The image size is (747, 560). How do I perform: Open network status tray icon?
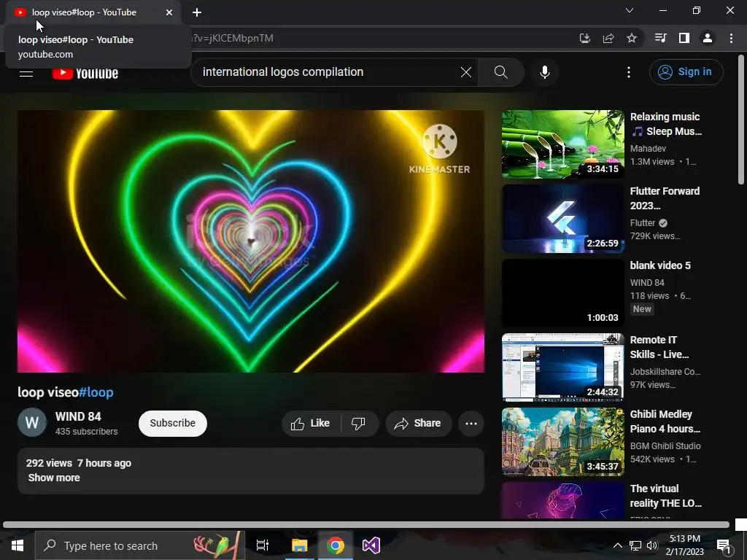[635, 545]
